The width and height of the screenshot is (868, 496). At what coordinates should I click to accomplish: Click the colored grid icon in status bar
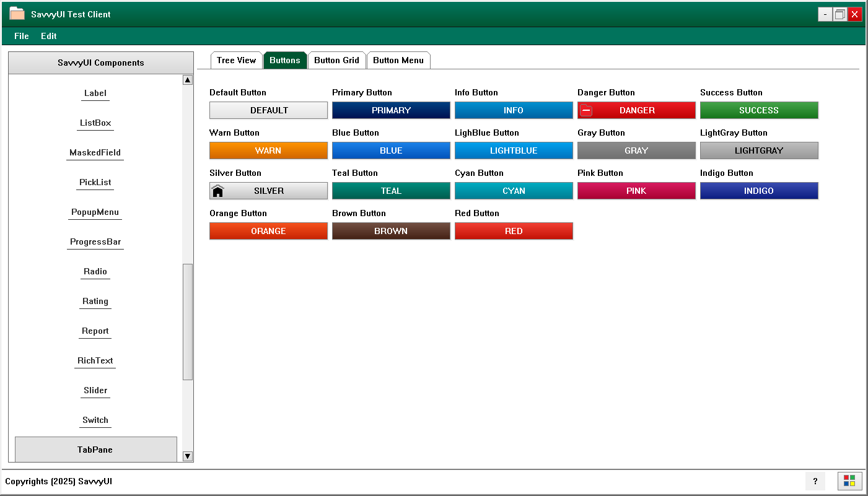pyautogui.click(x=849, y=481)
